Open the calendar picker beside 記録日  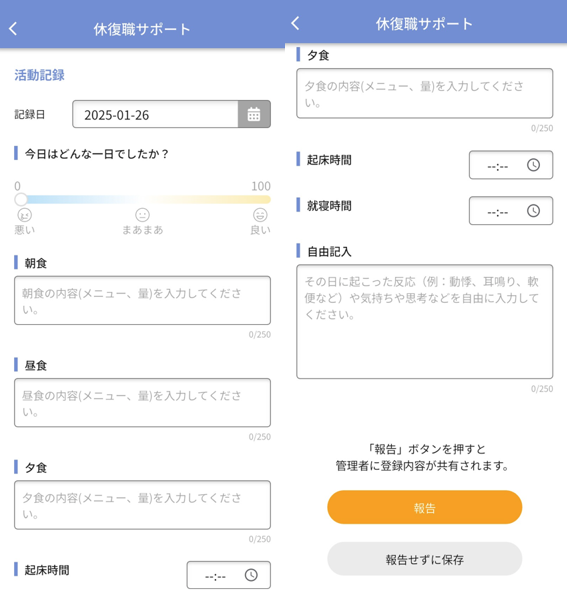click(254, 114)
